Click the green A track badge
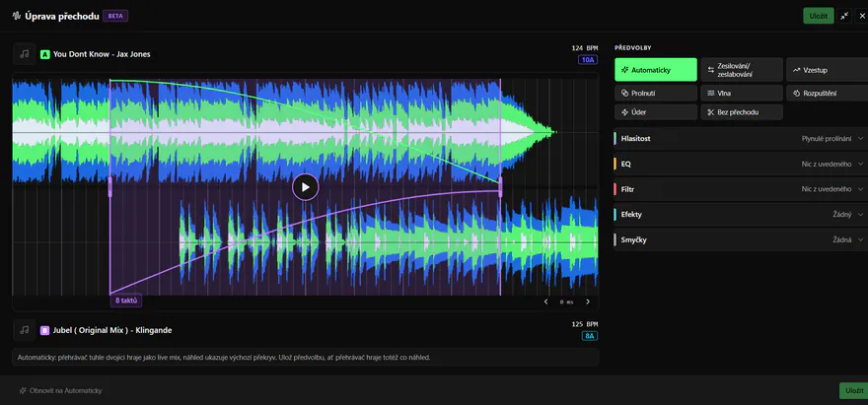Screen dimensions: 868x405 (x=44, y=54)
